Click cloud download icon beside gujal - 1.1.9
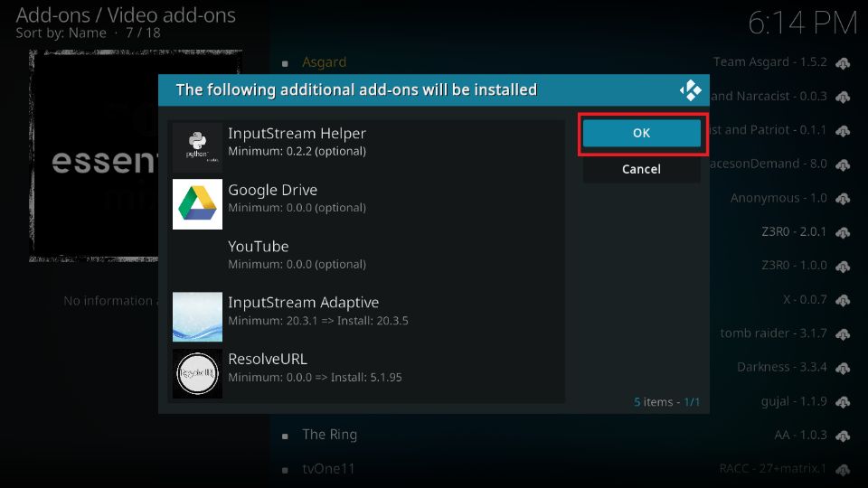This screenshot has width=868, height=488. 843,402
